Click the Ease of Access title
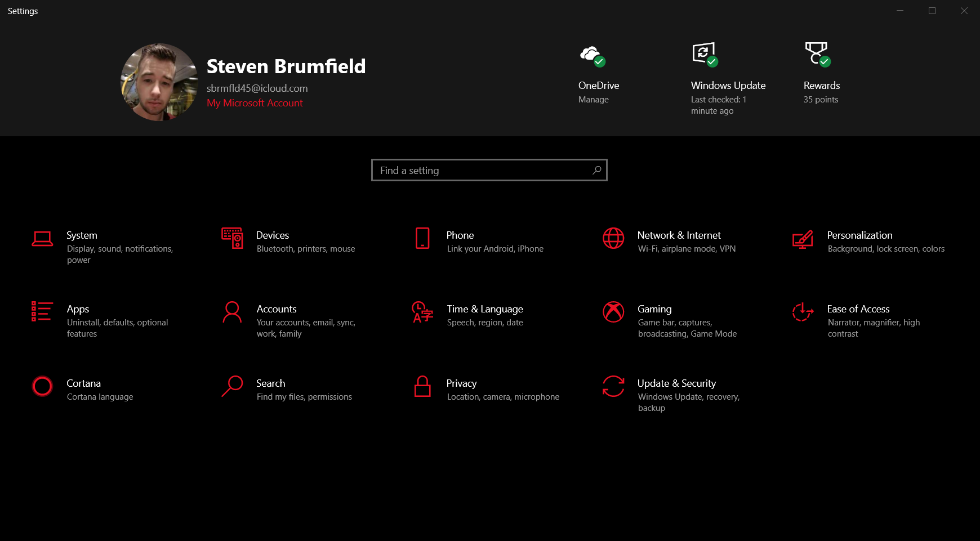The height and width of the screenshot is (541, 980). point(858,309)
